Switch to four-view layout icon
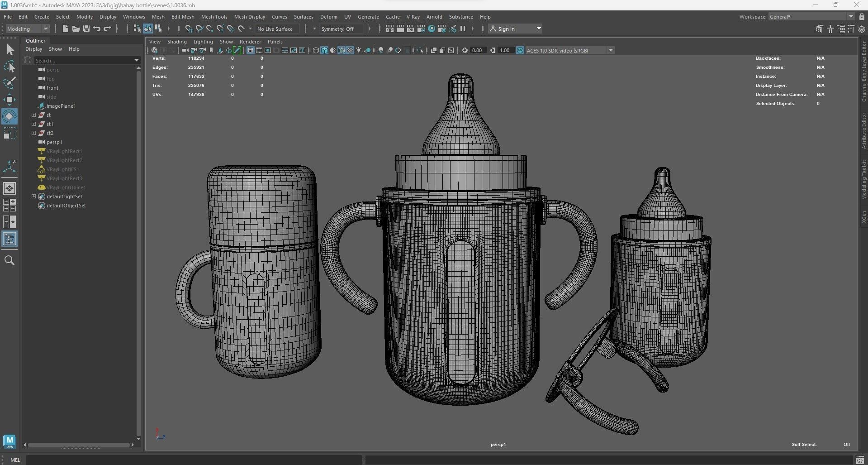Screen dimensions: 868x465 click(x=9, y=205)
